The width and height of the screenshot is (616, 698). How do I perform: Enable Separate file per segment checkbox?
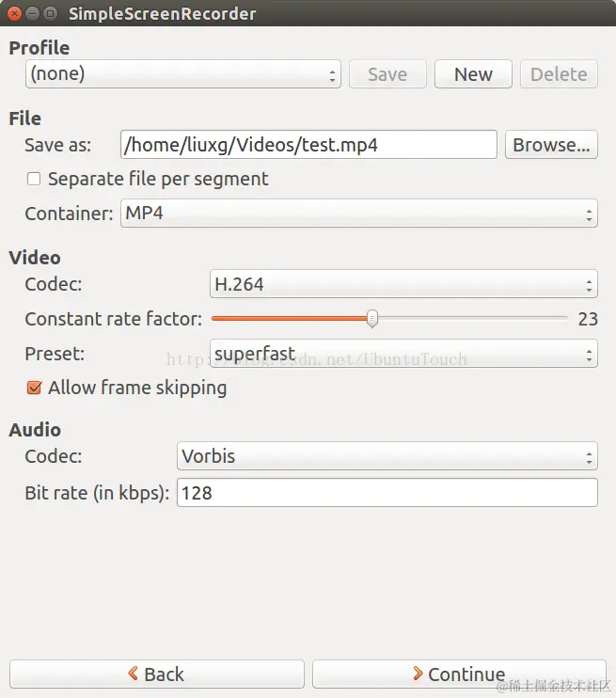click(34, 179)
